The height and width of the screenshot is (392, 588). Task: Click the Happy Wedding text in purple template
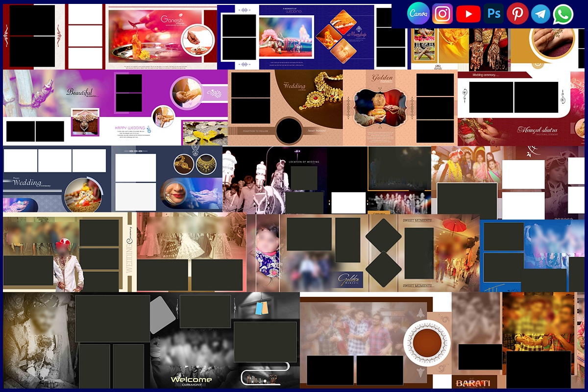[x=131, y=128]
